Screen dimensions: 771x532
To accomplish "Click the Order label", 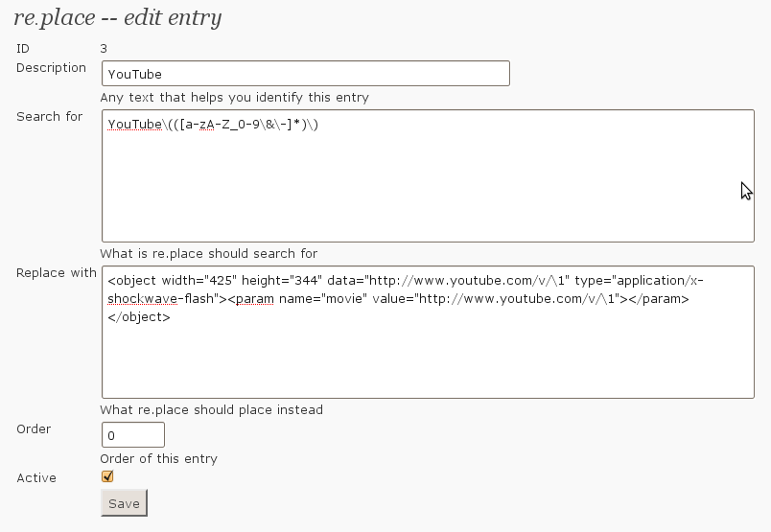I will pyautogui.click(x=34, y=429).
